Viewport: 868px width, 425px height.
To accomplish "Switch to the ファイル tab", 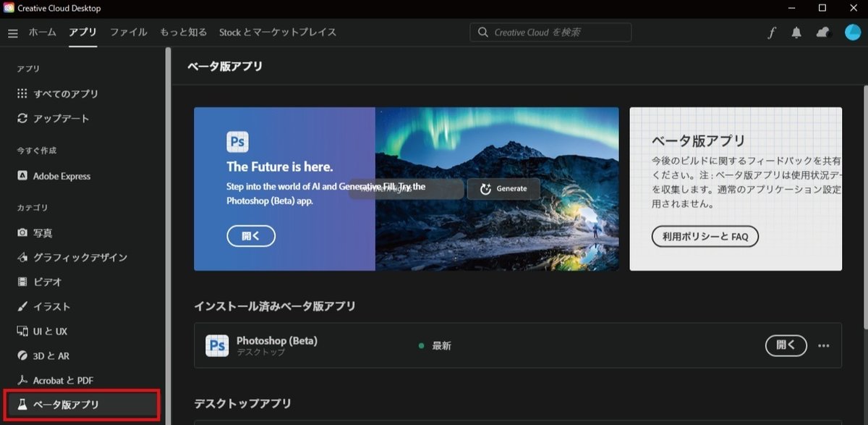I will (x=129, y=33).
